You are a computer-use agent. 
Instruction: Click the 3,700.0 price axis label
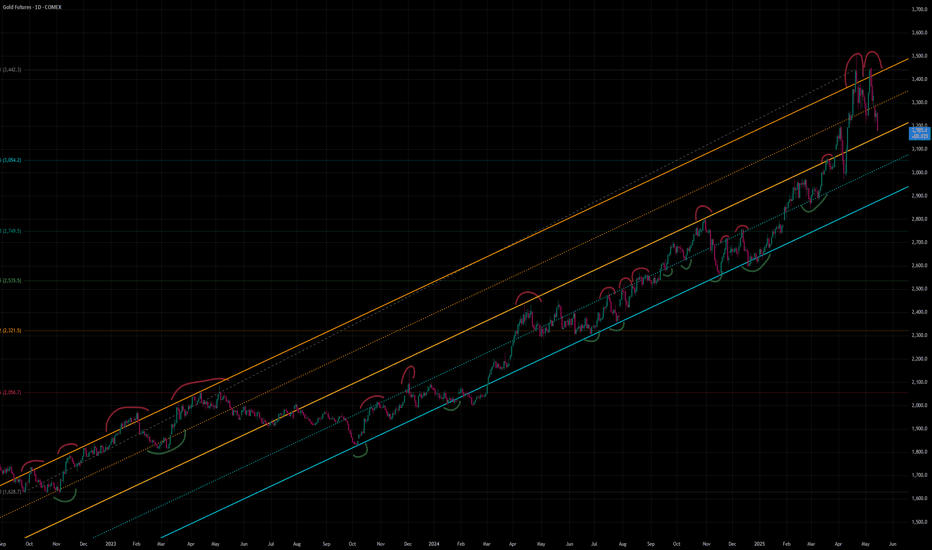click(x=920, y=10)
